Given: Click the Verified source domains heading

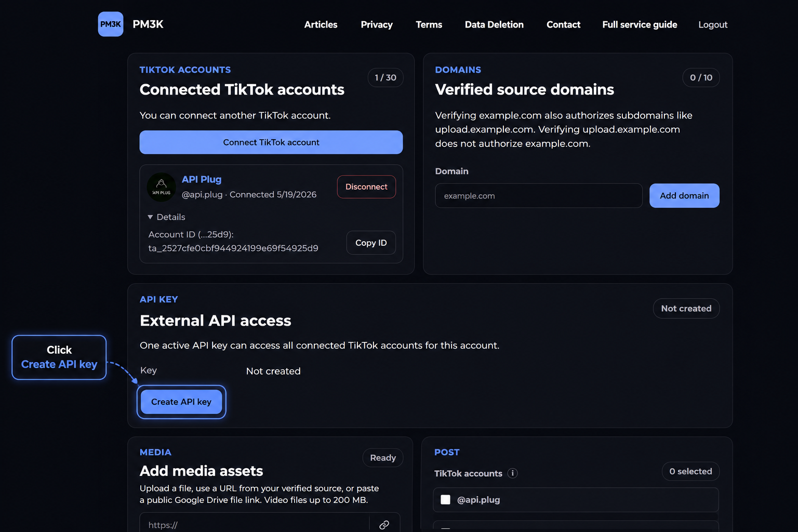Looking at the screenshot, I should pos(525,89).
